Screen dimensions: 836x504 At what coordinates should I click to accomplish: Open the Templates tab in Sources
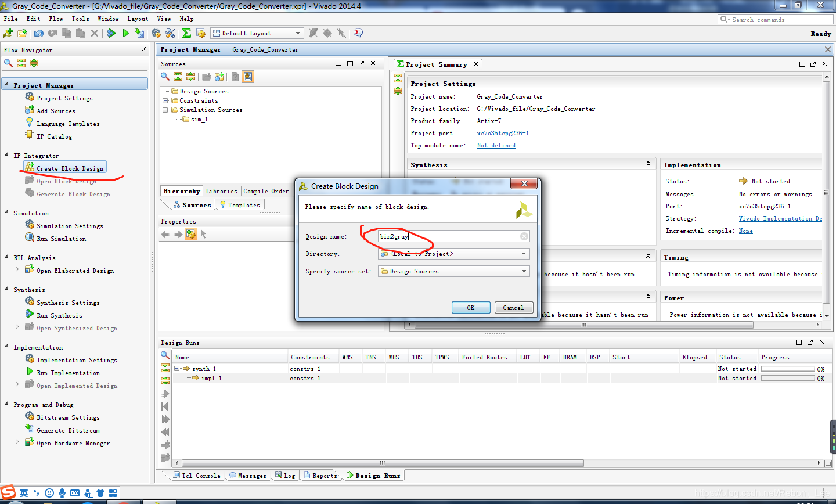(240, 205)
